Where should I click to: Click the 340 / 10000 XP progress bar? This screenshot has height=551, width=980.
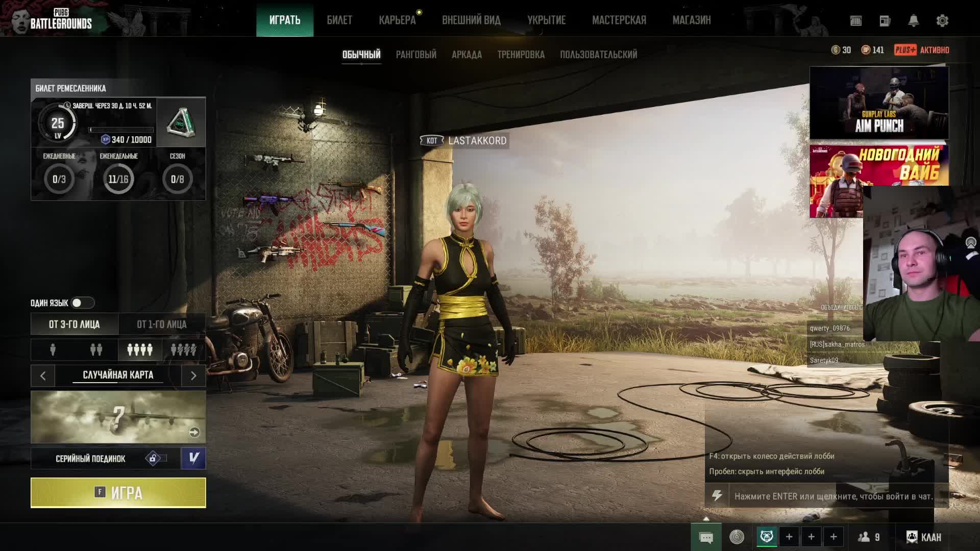(121, 130)
